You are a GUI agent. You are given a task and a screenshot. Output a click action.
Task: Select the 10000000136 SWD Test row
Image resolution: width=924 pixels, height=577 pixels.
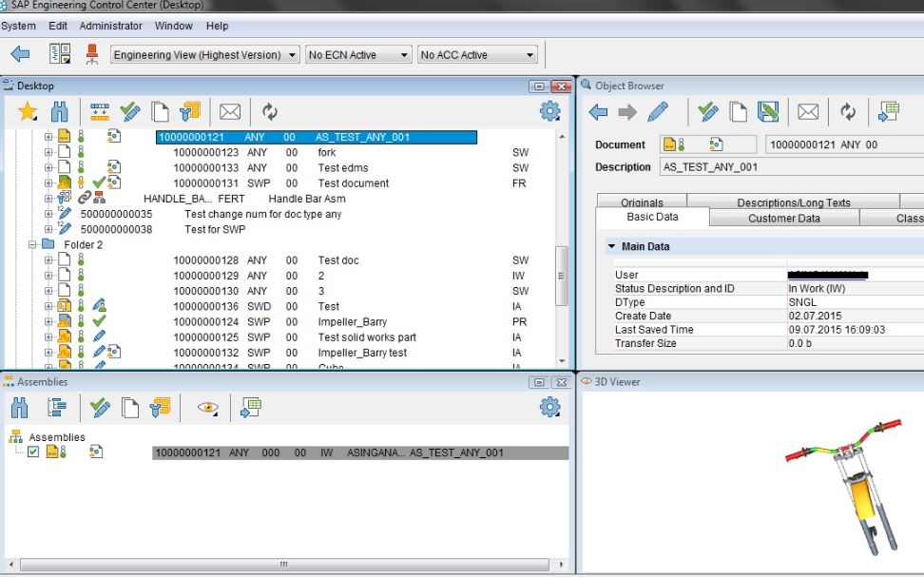pyautogui.click(x=295, y=306)
